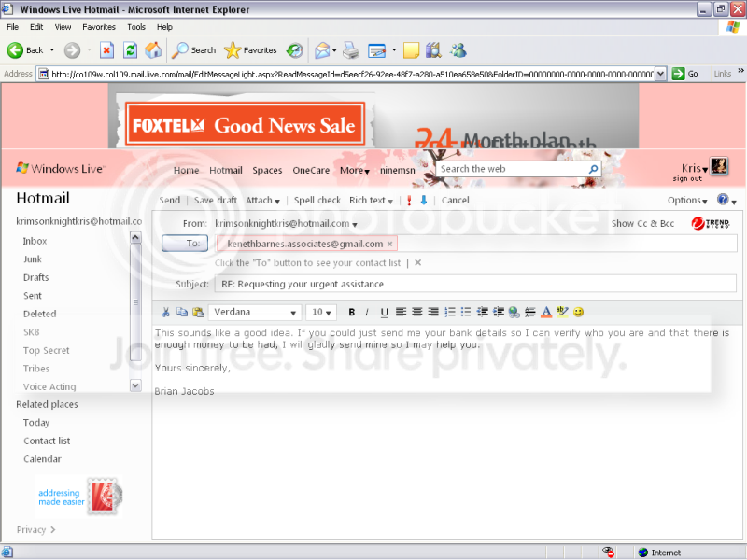The image size is (747, 560).
Task: Open the Options dropdown
Action: pos(687,201)
